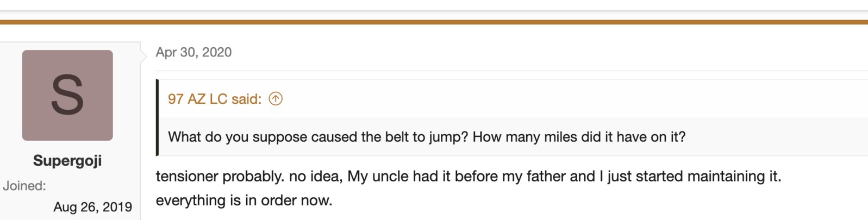Follow the "97 AZ LC said:" quote link
This screenshot has width=868, height=220.
pos(215,99)
